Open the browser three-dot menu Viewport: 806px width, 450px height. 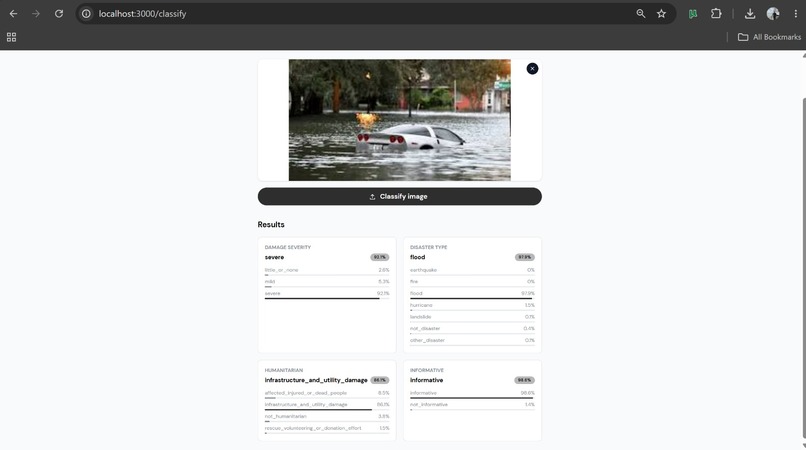pyautogui.click(x=795, y=14)
